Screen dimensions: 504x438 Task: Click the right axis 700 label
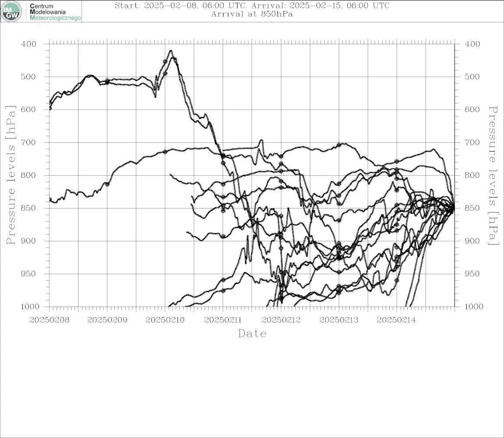[472, 142]
